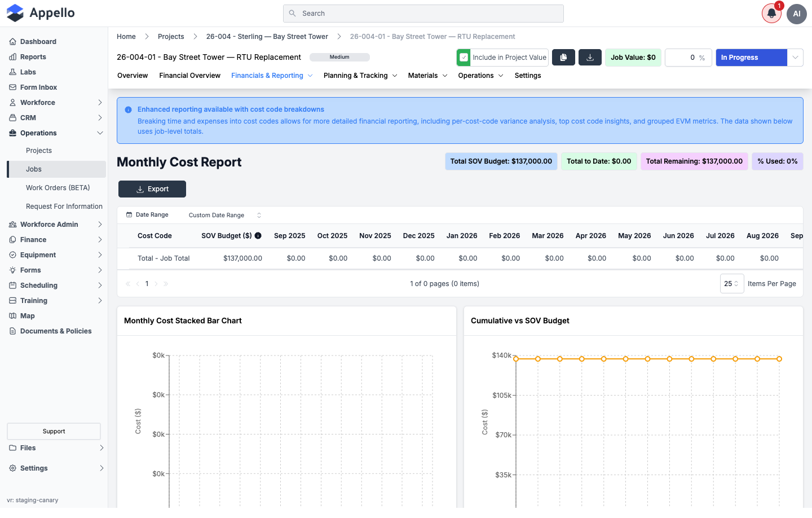This screenshot has height=518, width=812.
Task: Open the Planning & Tracking menu
Action: [x=360, y=76]
